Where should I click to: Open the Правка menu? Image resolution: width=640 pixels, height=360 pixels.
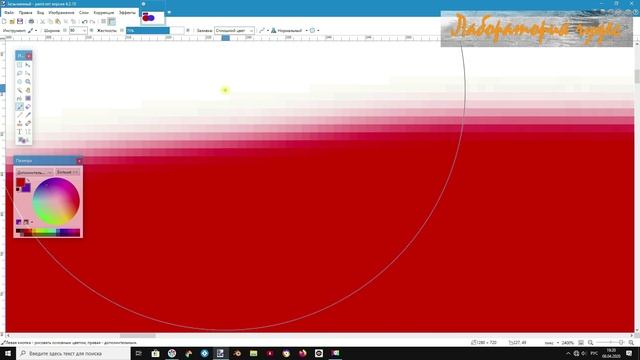click(25, 13)
